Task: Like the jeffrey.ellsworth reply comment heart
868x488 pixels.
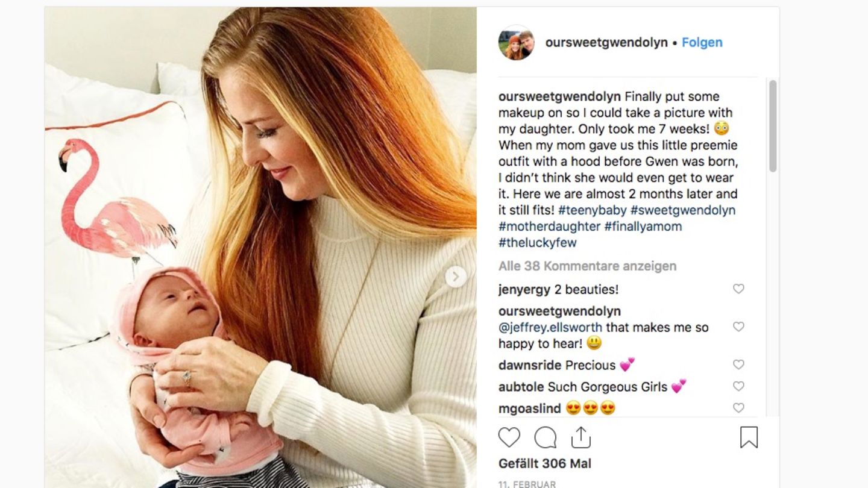Action: 738,327
